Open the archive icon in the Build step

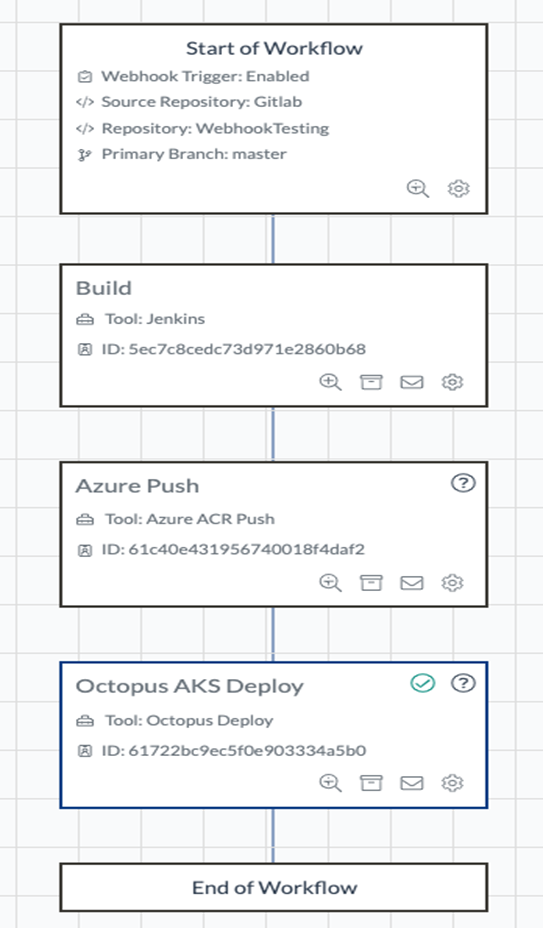pyautogui.click(x=371, y=382)
